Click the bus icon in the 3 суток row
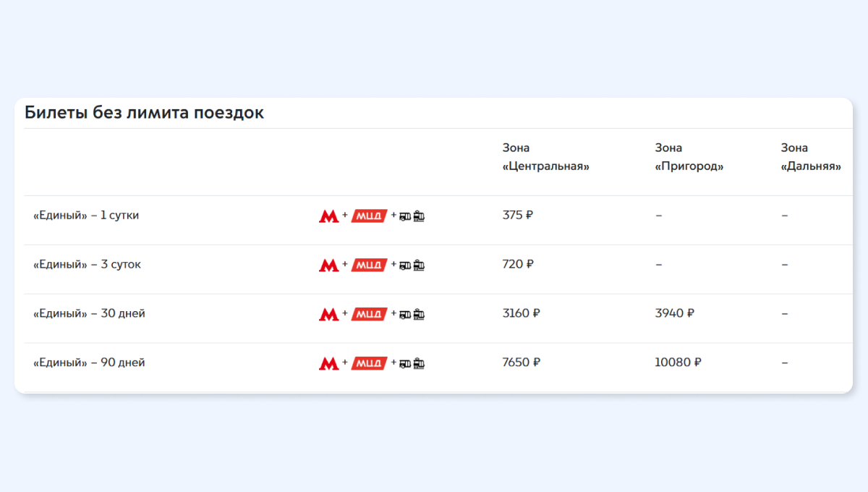Viewport: 868px width, 492px height. tap(405, 265)
